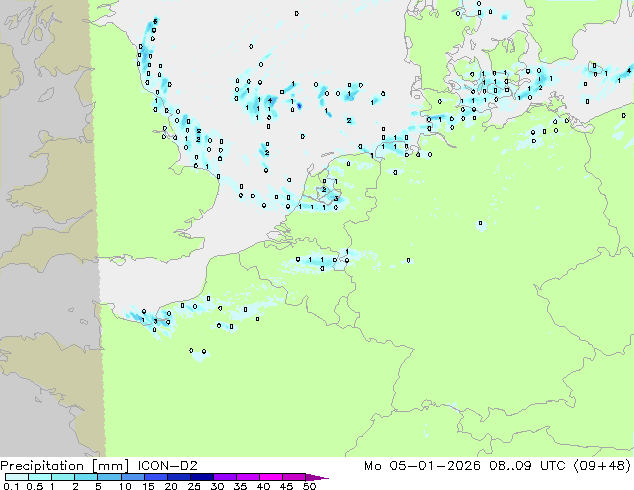Screen dimensions: 634x490
Task: Select the 20–25 mm legend swatch
Action: (x=179, y=477)
